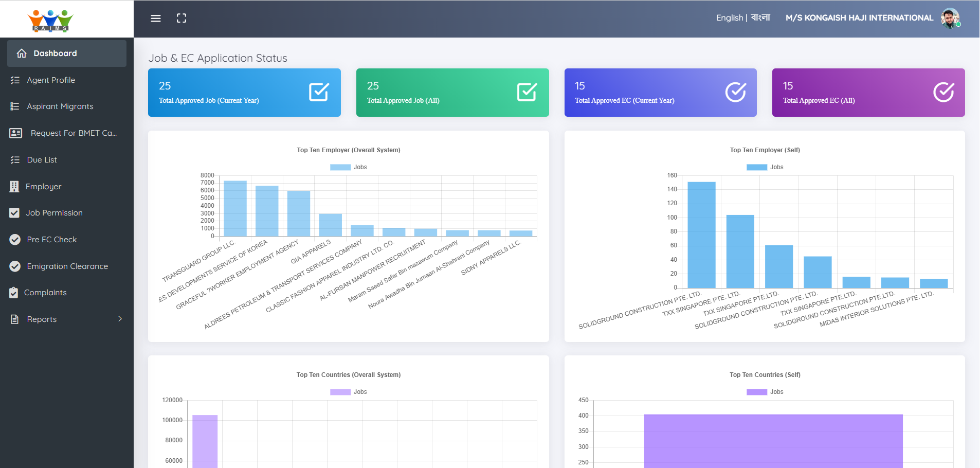Toggle Jobs legend in Top Ten Employer (Self)

[765, 167]
